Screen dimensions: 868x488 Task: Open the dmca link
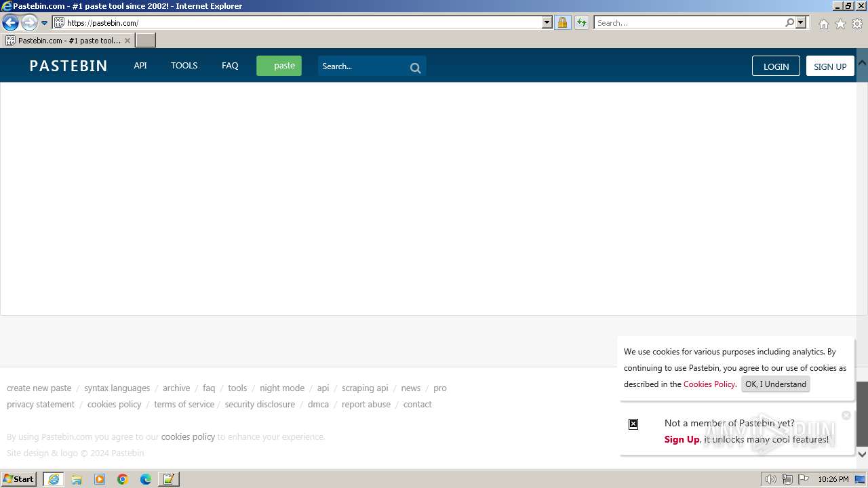[318, 405]
